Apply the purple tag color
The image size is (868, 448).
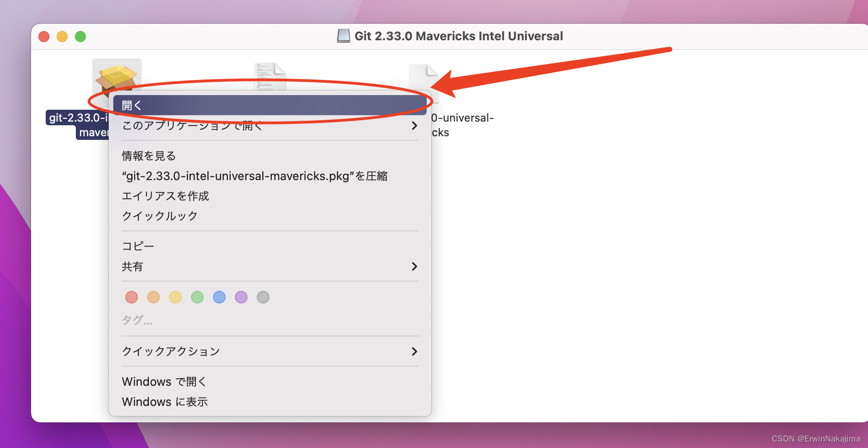point(241,297)
